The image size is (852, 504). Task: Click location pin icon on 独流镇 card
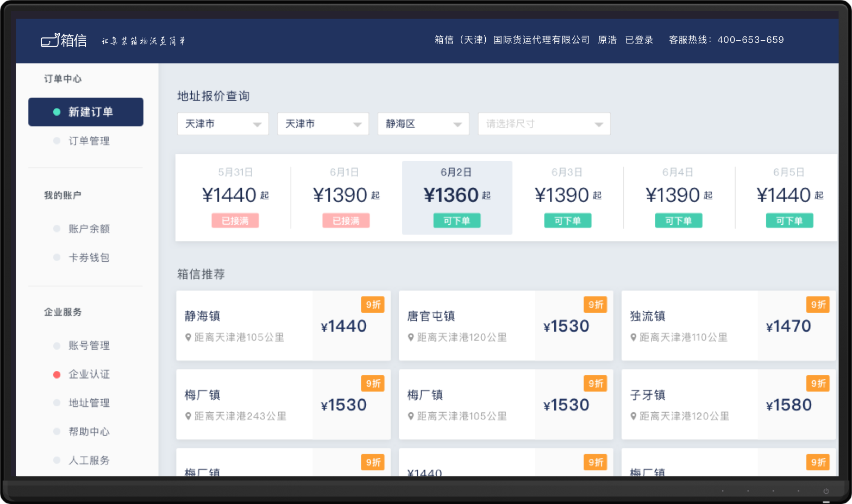(634, 337)
